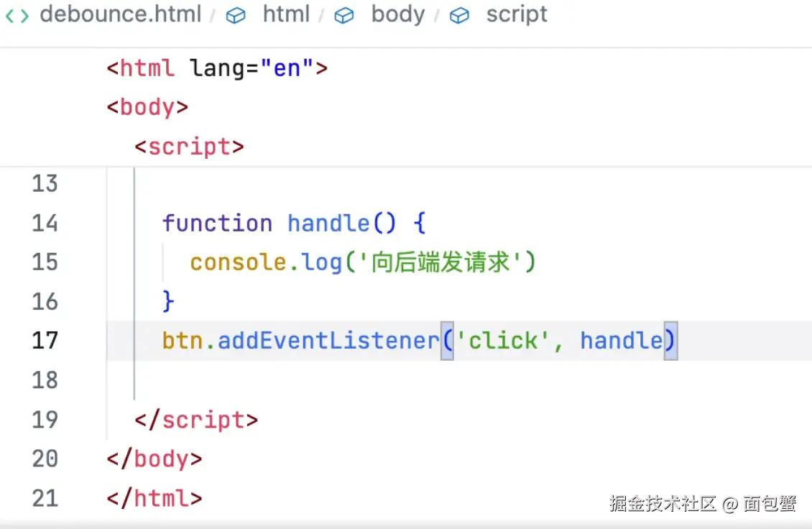Click closing </script> tag on line 19

coord(196,420)
